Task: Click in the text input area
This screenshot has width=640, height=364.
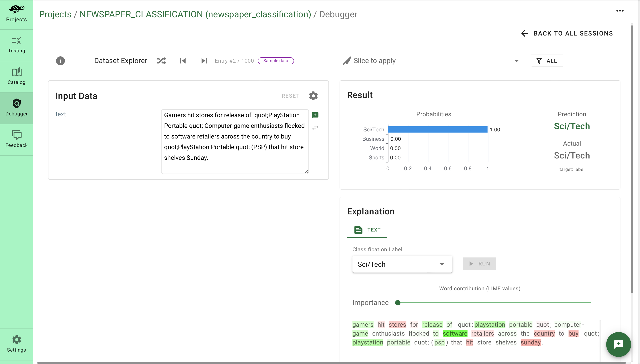Action: coord(235,141)
